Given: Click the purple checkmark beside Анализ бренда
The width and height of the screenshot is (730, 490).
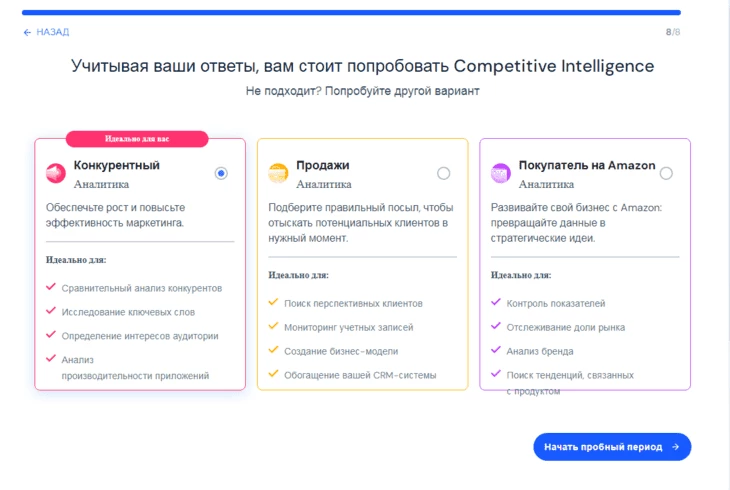Looking at the screenshot, I should coord(496,349).
